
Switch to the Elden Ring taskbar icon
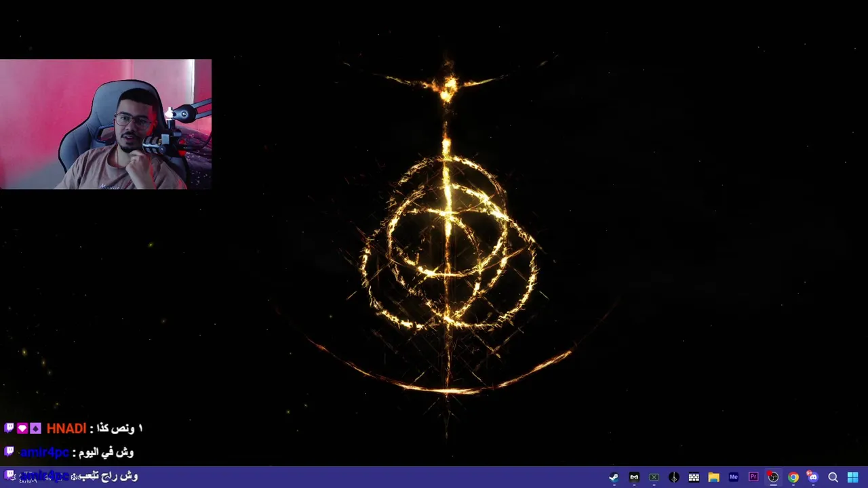pos(673,477)
